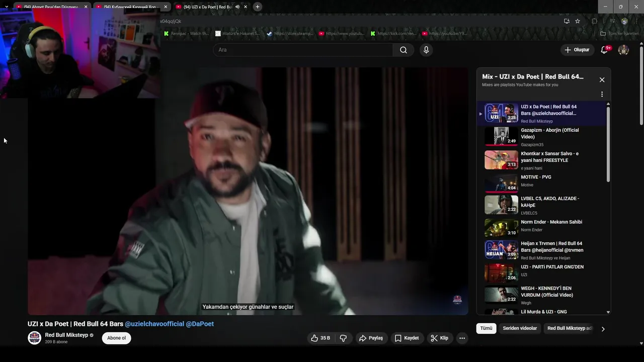Open the account avatar menu

[623, 50]
